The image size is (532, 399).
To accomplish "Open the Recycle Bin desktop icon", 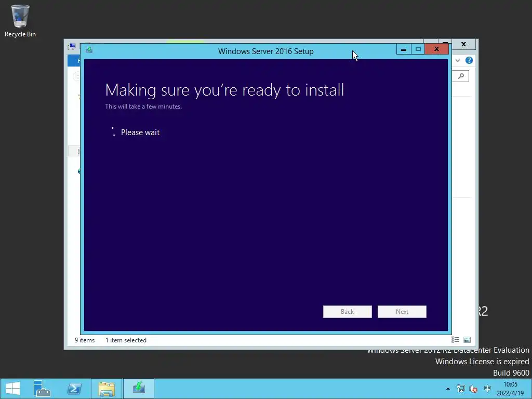I will coord(20,21).
